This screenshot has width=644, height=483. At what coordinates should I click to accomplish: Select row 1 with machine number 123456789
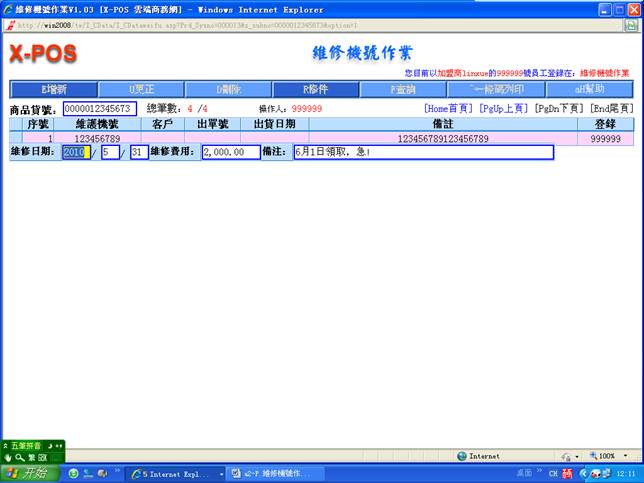click(97, 139)
